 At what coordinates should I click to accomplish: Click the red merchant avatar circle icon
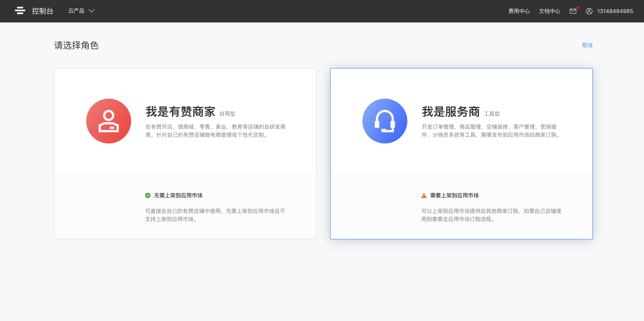pos(108,121)
